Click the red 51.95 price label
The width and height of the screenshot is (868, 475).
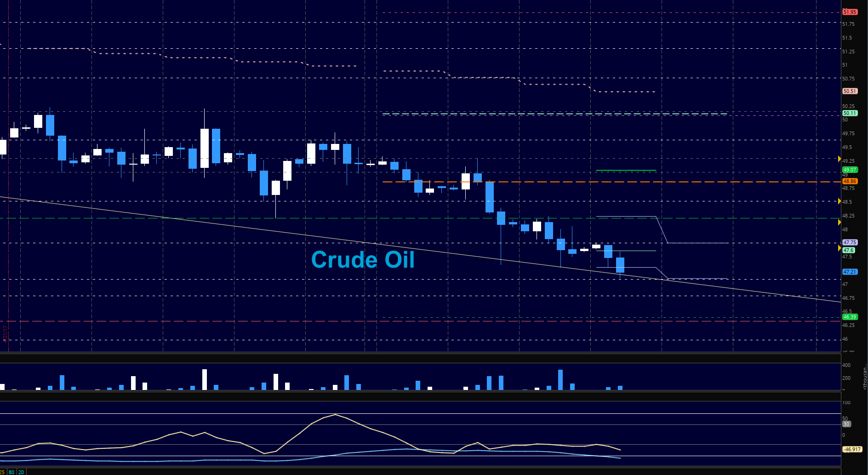click(850, 12)
